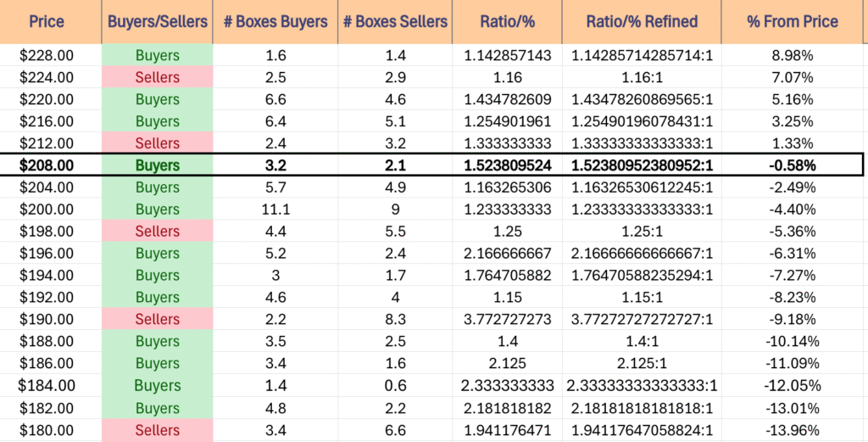
Task: Click the bold ratio value 1.523809524
Action: coord(508,165)
